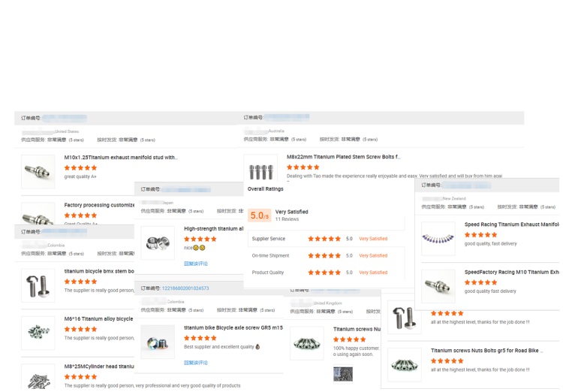This screenshot has width=563, height=392.
Task: Click reply-to-review link under High-strength titanium nut
Action: click(x=196, y=264)
